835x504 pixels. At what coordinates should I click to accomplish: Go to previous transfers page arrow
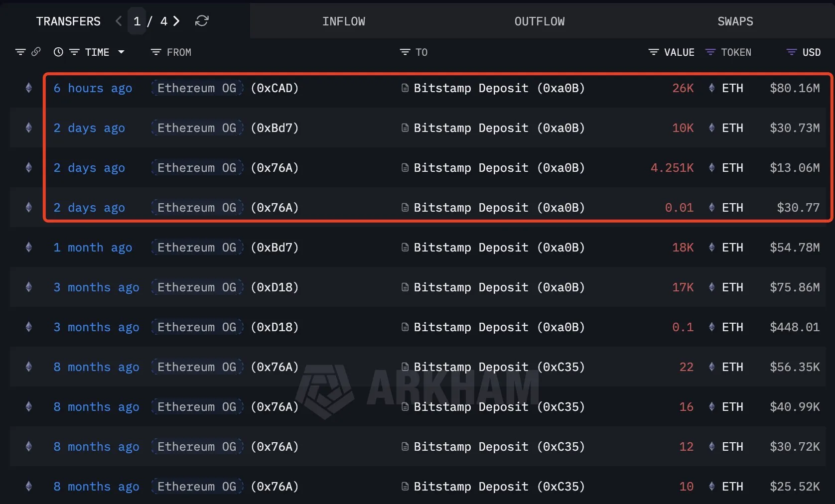pos(119,21)
